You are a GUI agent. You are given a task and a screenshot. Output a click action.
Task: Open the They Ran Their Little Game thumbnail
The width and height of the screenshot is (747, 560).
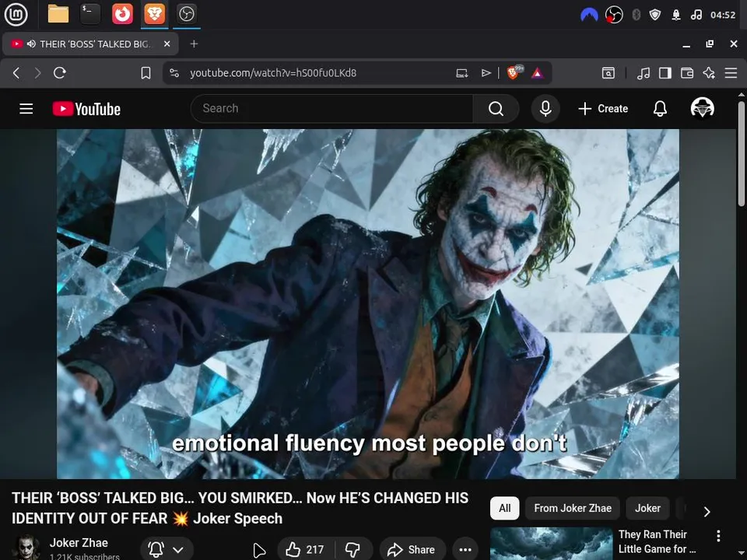tap(551, 544)
